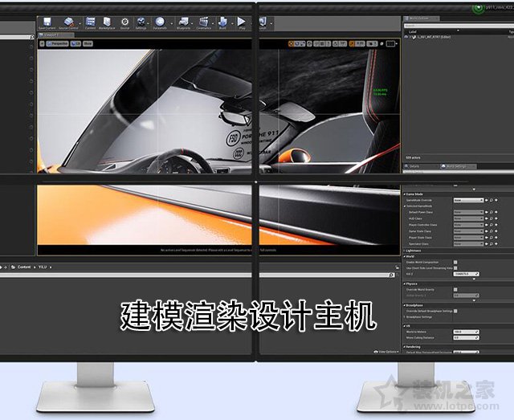Open the Blueprints toolbar icon

coord(183,22)
